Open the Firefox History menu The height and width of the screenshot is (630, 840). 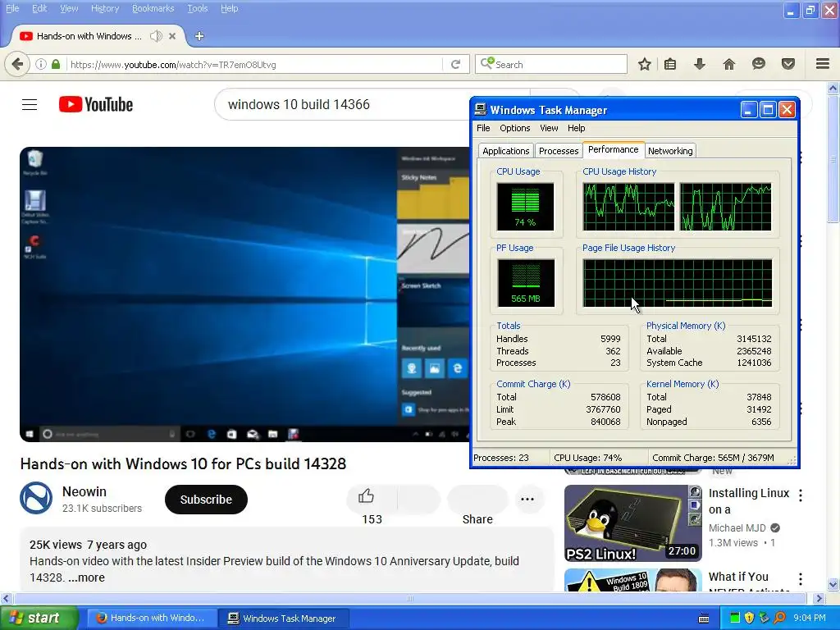[105, 8]
